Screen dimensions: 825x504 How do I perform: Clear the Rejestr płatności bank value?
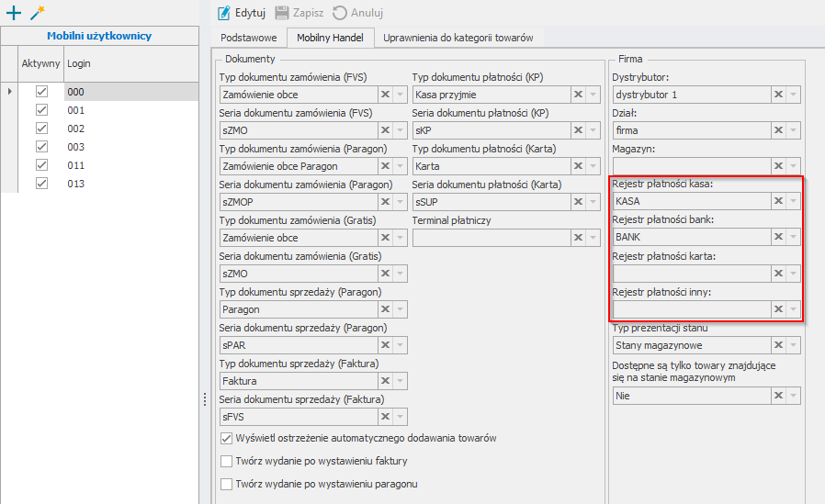778,237
